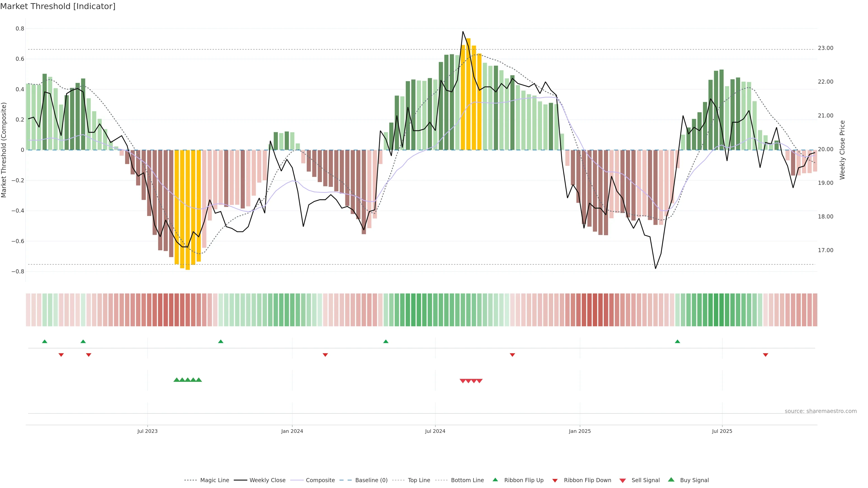Click the Sell Signal legend triangle icon
The image size is (868, 488).
pyautogui.click(x=623, y=480)
